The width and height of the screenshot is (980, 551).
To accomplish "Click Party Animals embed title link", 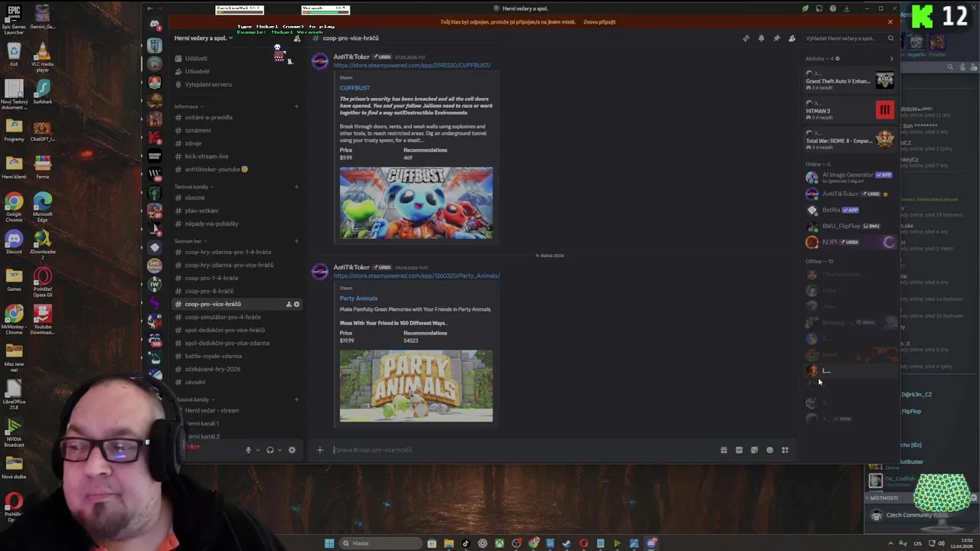I will [358, 298].
